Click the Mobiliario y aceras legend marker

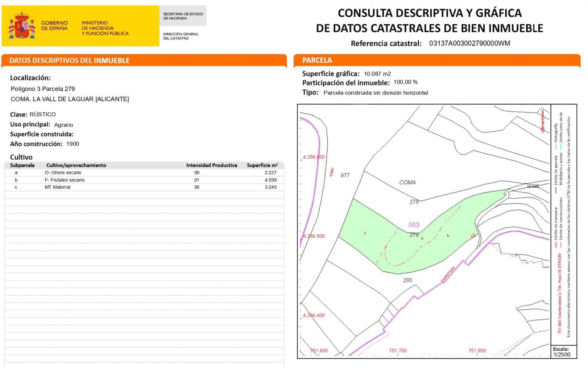coord(561,189)
